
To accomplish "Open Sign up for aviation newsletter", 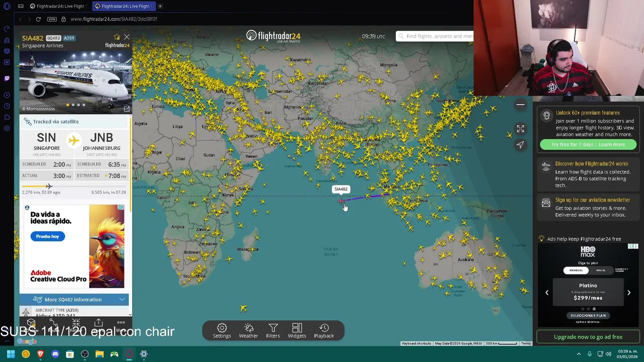I will coord(588,207).
